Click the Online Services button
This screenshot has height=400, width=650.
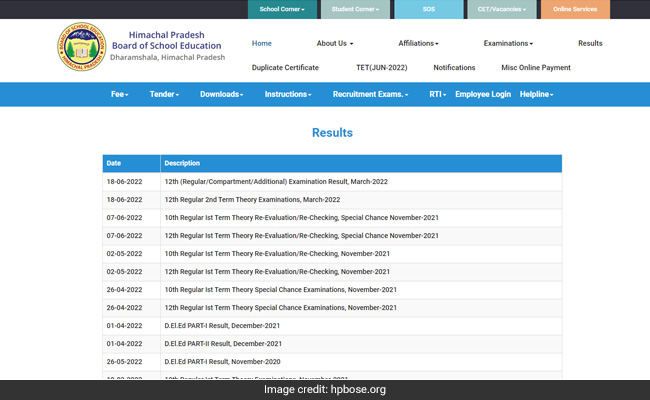[x=576, y=10]
